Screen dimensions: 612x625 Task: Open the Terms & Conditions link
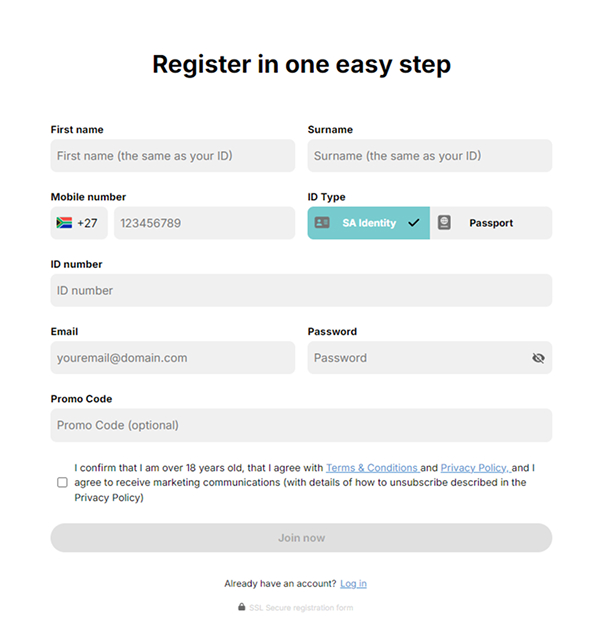coord(372,468)
